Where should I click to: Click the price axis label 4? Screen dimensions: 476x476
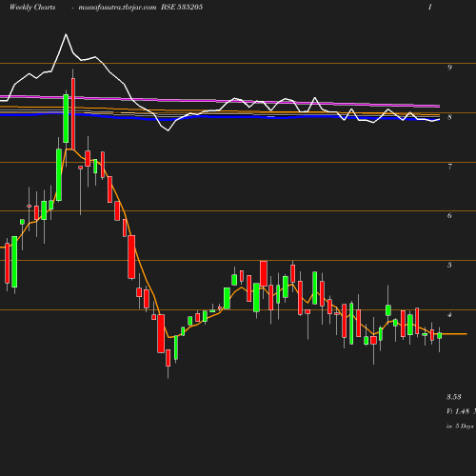449,315
